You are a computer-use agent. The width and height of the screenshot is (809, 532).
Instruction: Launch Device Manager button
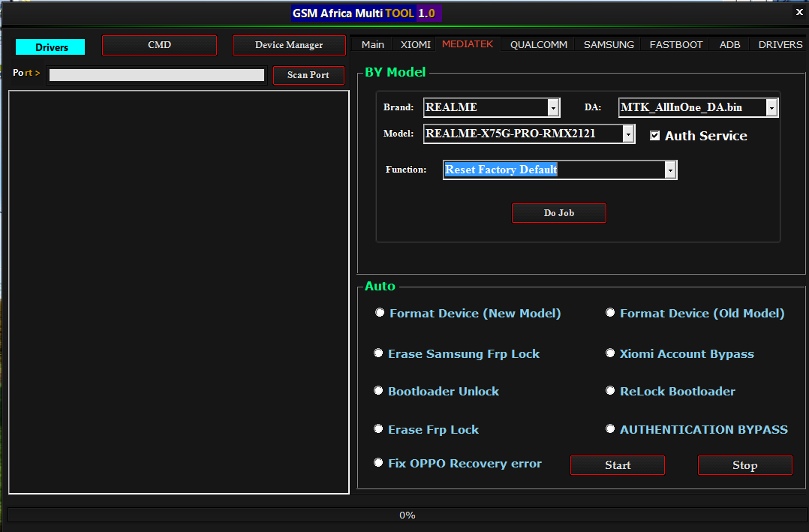289,45
